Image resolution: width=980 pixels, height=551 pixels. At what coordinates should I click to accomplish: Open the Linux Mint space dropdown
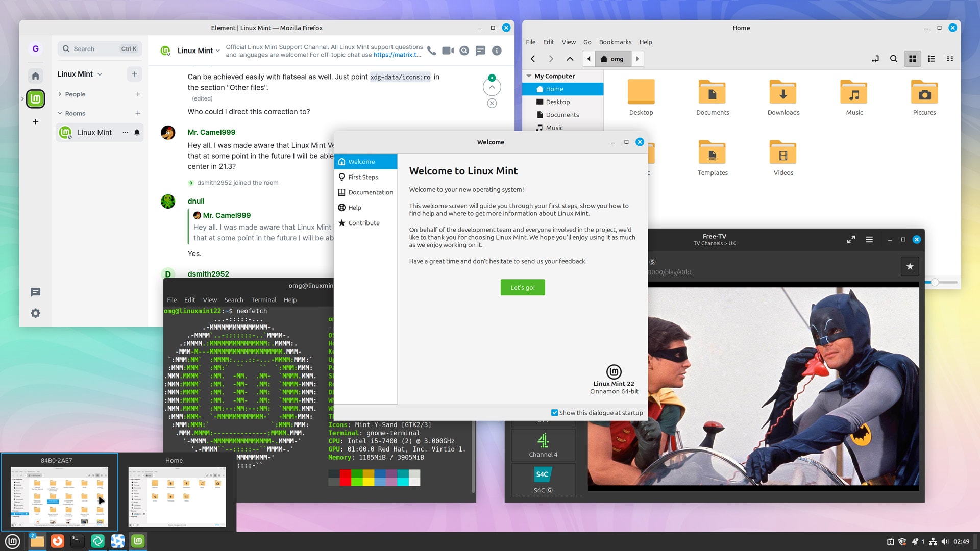point(100,74)
